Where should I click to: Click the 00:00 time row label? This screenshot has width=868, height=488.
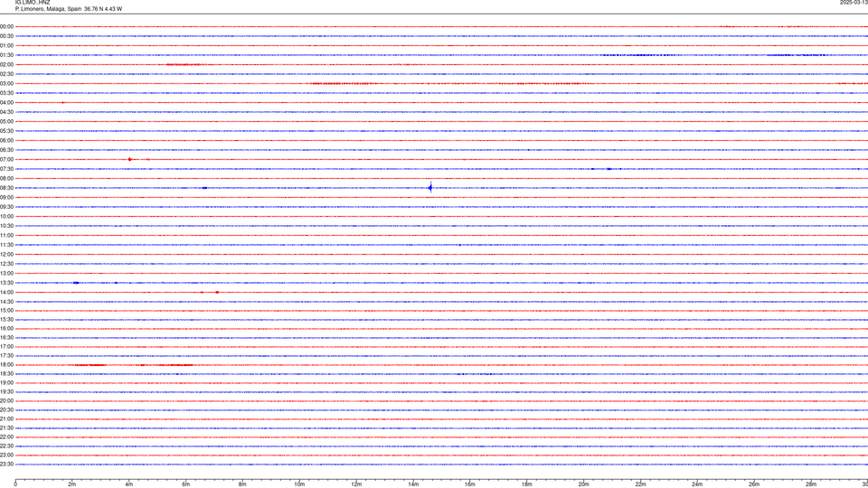[x=6, y=26]
